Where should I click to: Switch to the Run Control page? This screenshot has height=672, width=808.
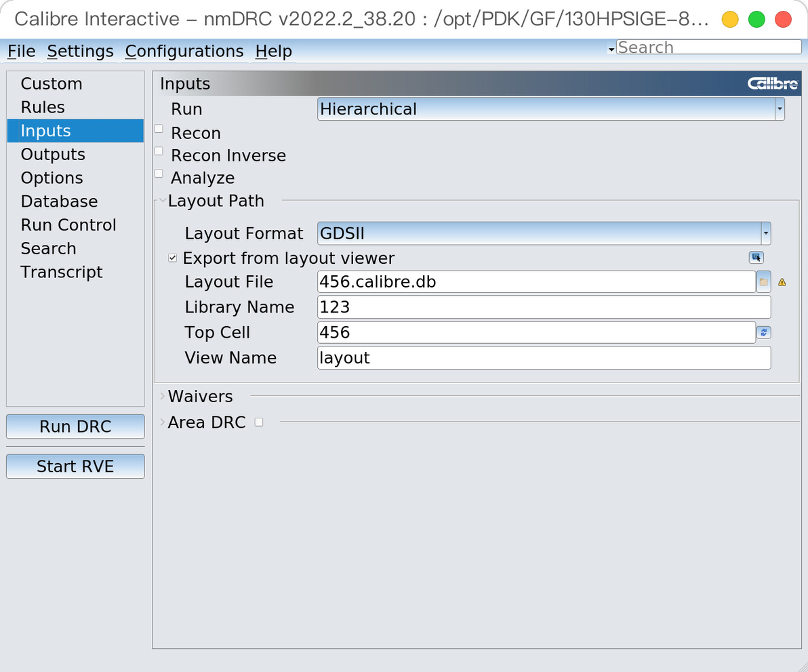[75, 224]
